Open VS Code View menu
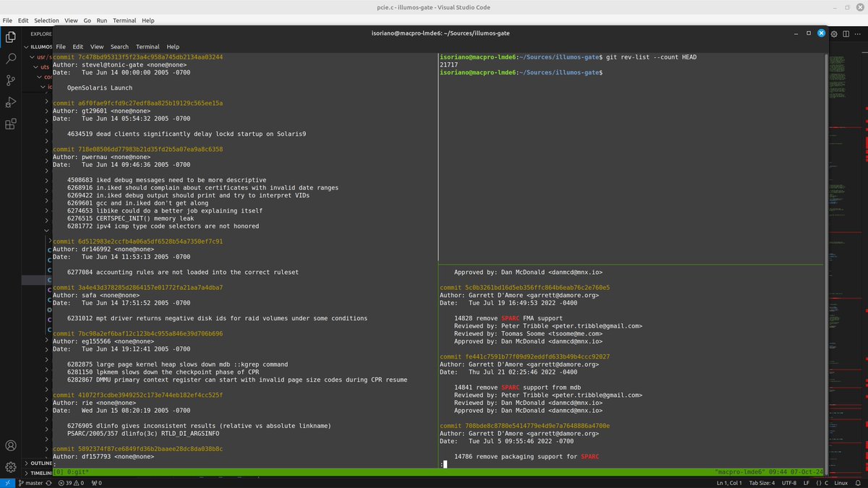This screenshot has width=868, height=488. [x=71, y=20]
